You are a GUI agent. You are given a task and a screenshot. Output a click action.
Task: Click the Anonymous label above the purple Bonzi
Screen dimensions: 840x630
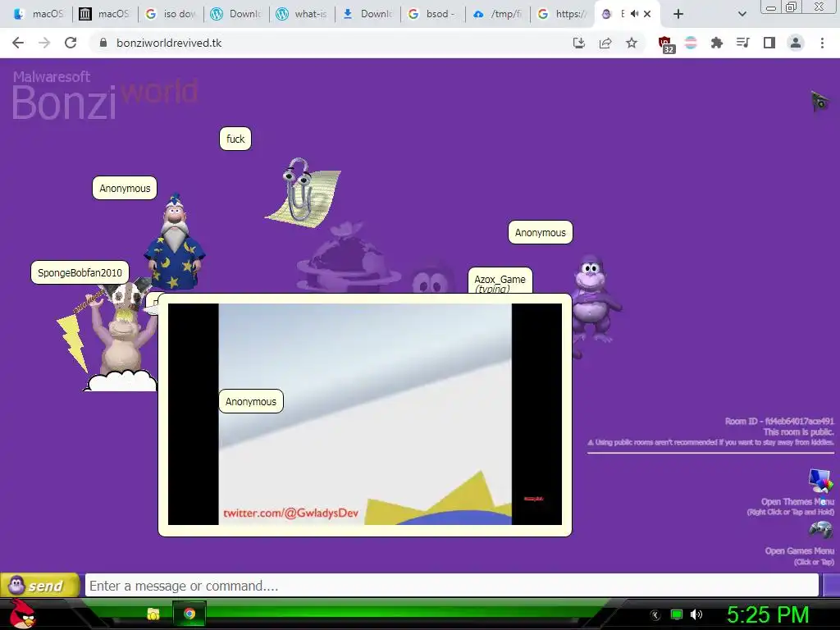coord(540,232)
